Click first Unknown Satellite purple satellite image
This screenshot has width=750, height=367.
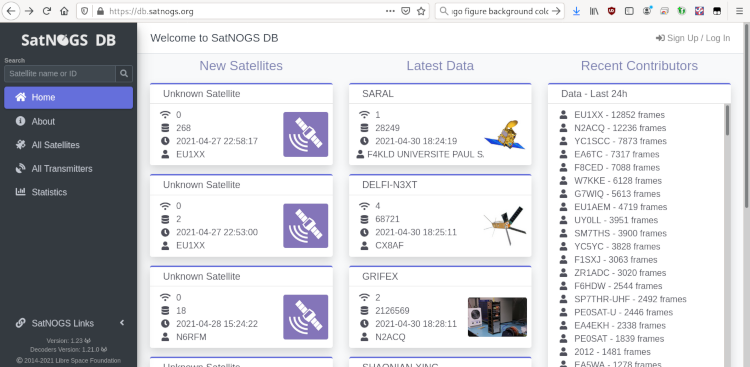coord(306,134)
